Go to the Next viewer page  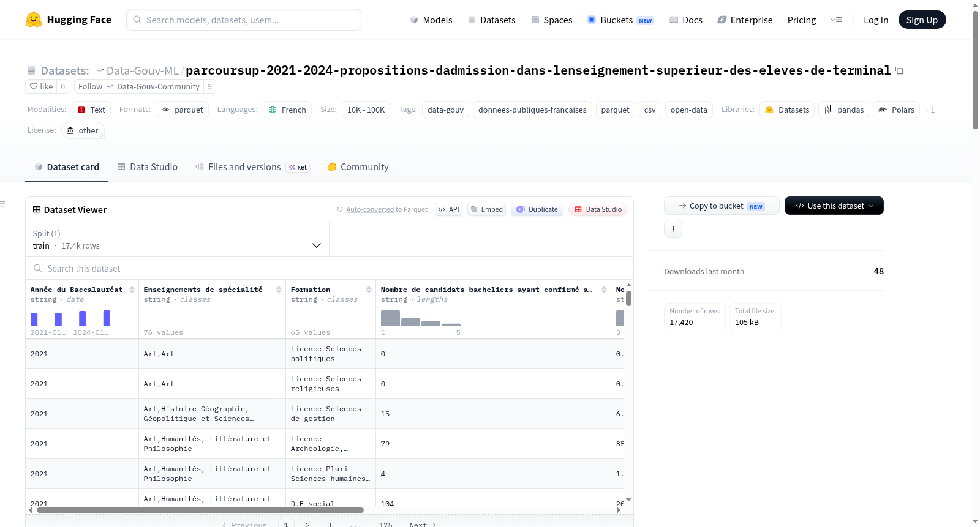(x=423, y=524)
